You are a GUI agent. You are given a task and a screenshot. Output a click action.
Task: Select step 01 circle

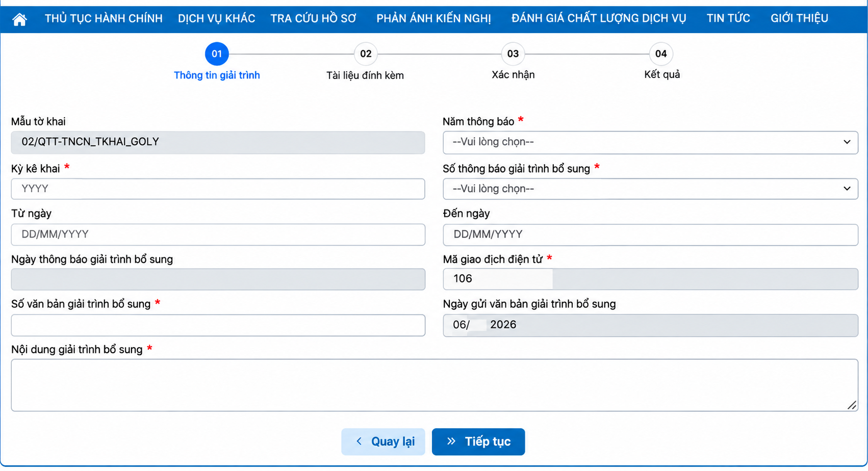[217, 54]
